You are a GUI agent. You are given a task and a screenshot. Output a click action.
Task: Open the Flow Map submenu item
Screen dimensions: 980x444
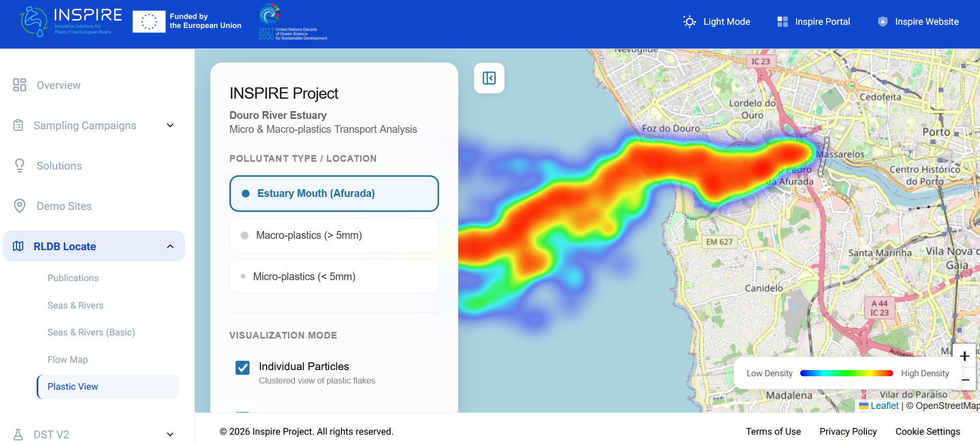click(68, 360)
